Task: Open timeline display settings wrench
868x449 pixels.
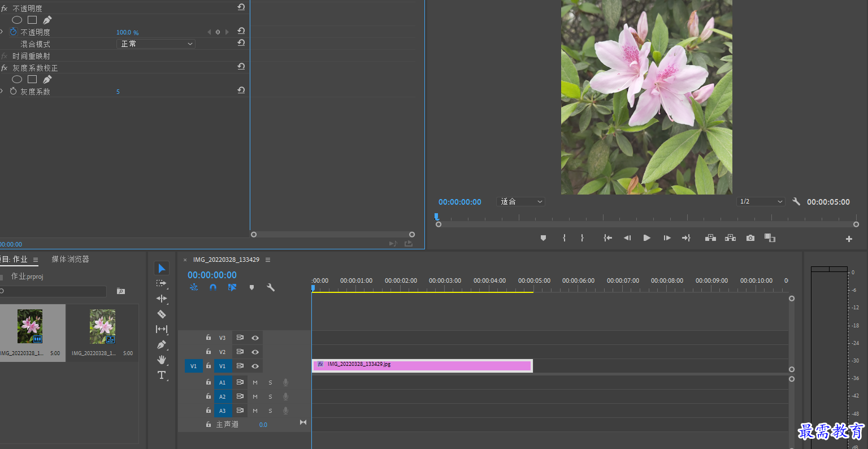Action: pyautogui.click(x=271, y=287)
